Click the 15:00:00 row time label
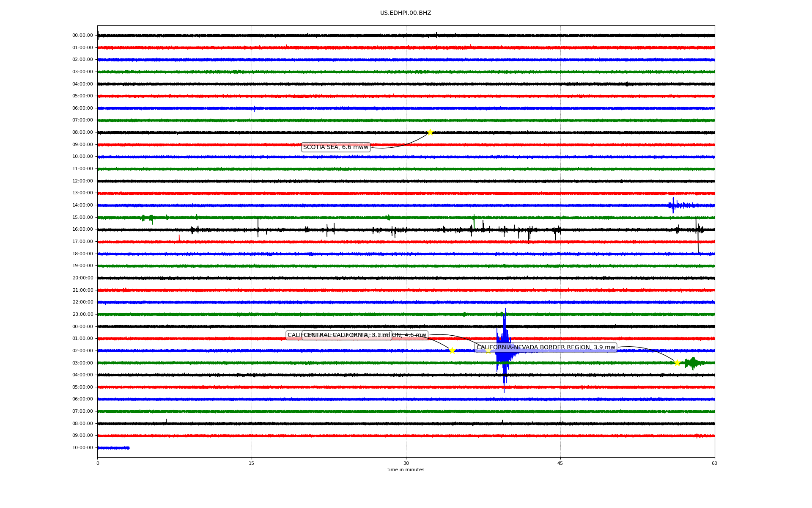The width and height of the screenshot is (812, 508). point(82,218)
